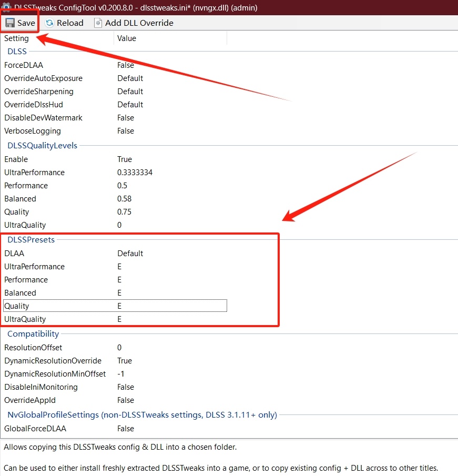Click the Setting column header
Screen dimensions: 458x476
click(16, 38)
